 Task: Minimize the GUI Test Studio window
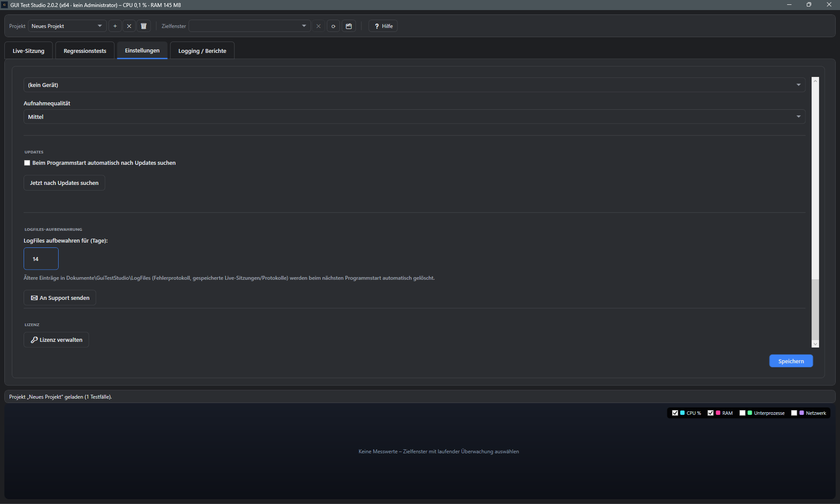pos(789,5)
